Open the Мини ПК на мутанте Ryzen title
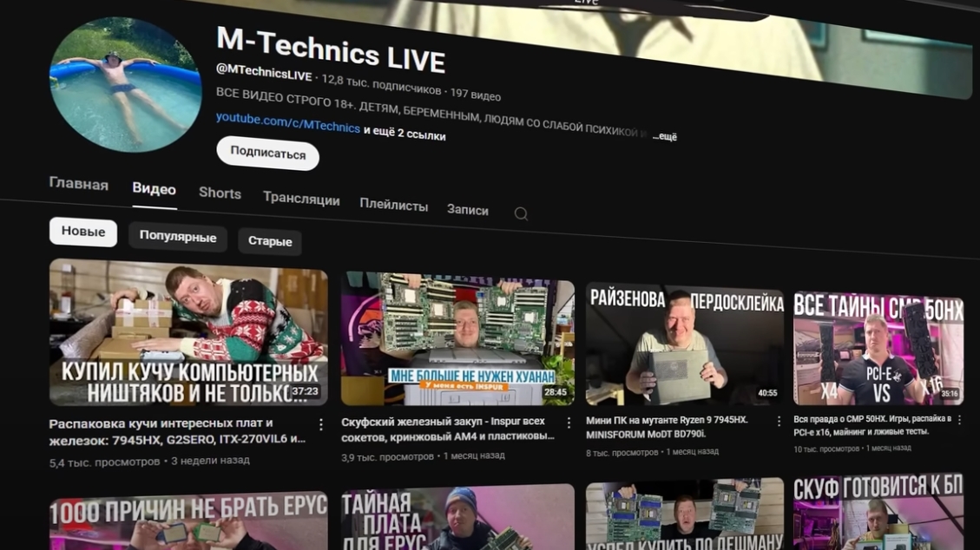980x550 pixels. [667, 427]
